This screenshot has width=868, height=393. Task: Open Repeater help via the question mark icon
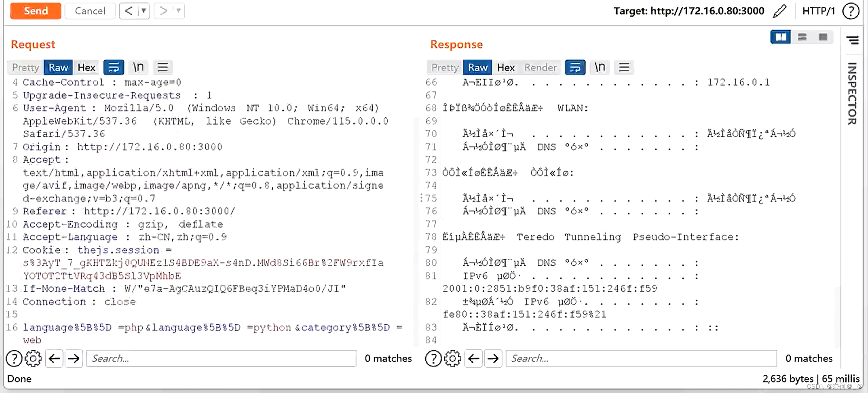point(851,11)
